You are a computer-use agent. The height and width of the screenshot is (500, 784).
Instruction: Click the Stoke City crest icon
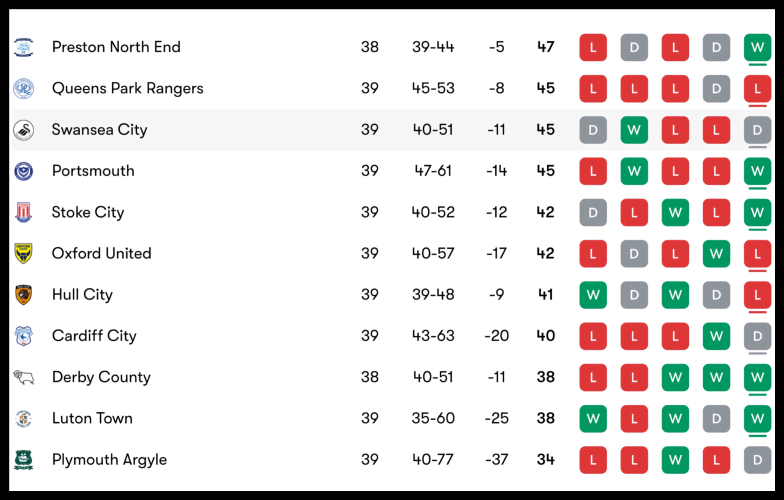pyautogui.click(x=23, y=212)
